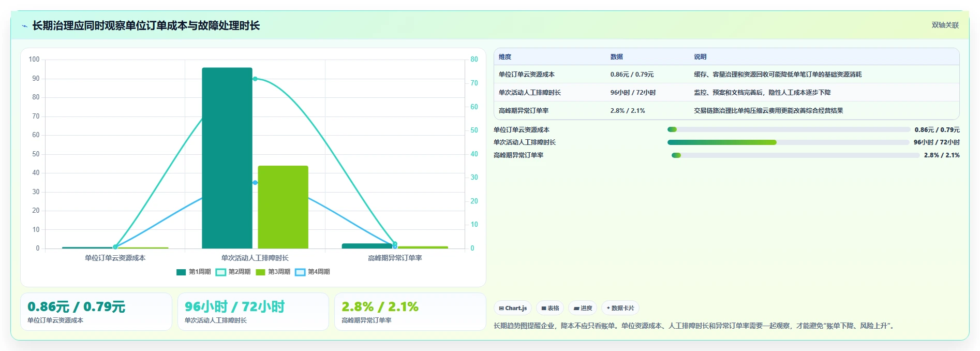Click the 高峰期异常订单率 progress bar
This screenshot has height=351, width=980.
click(795, 155)
